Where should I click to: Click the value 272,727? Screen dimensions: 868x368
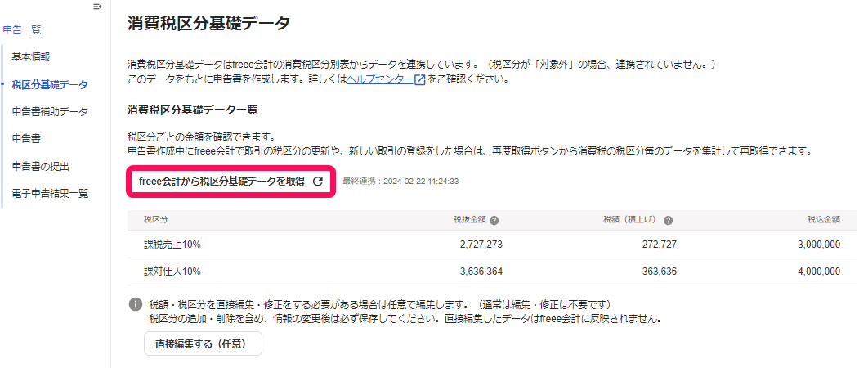pos(659,245)
